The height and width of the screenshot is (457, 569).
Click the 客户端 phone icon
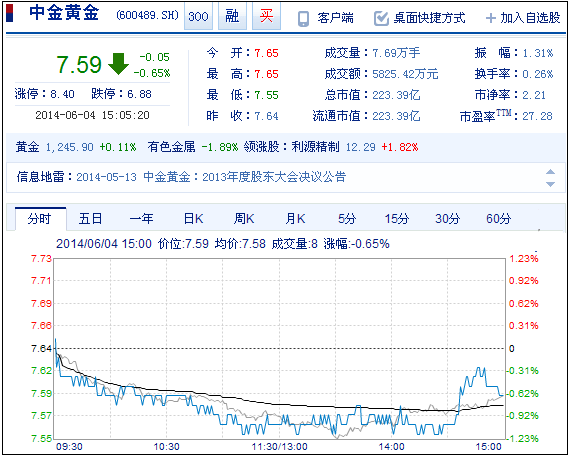[x=303, y=19]
